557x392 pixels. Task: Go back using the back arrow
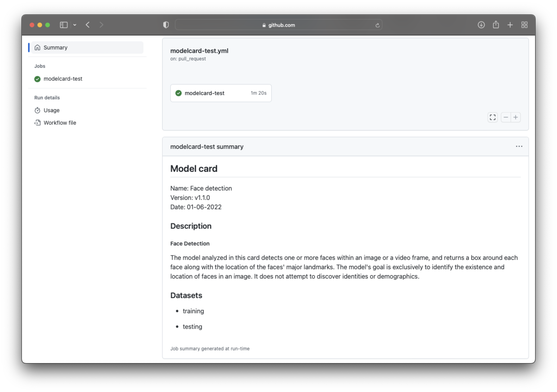pos(88,25)
